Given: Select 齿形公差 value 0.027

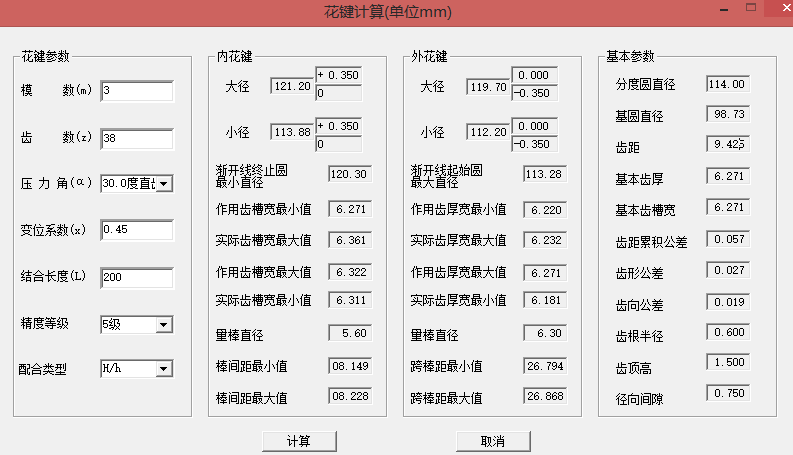Looking at the screenshot, I should click(x=728, y=270).
